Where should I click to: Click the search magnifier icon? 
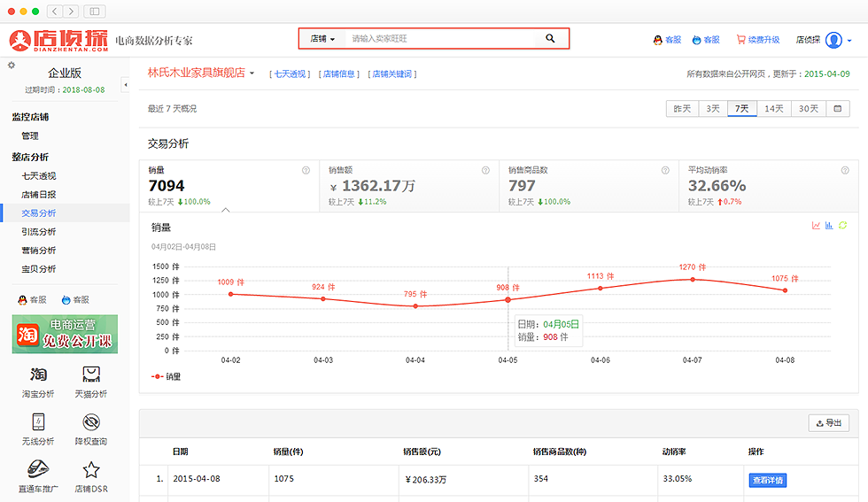[x=550, y=39]
